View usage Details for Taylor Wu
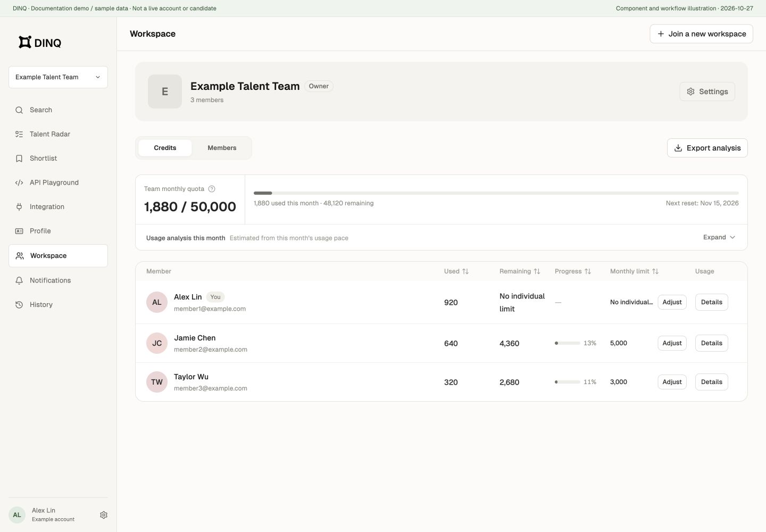The width and height of the screenshot is (766, 532). tap(712, 382)
